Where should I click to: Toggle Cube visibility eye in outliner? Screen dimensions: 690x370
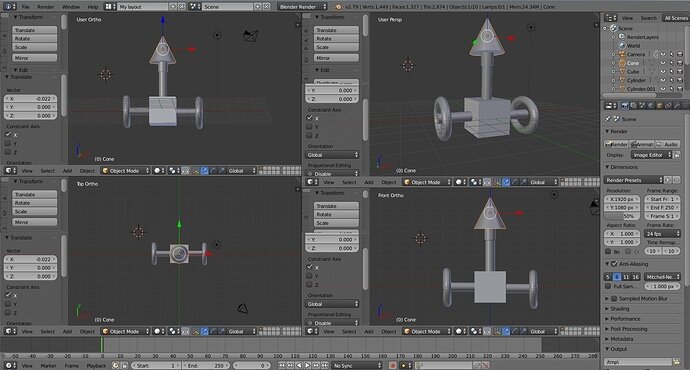[x=663, y=71]
